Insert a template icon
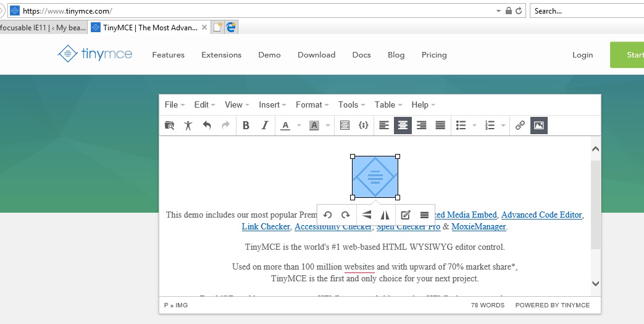 coord(345,126)
